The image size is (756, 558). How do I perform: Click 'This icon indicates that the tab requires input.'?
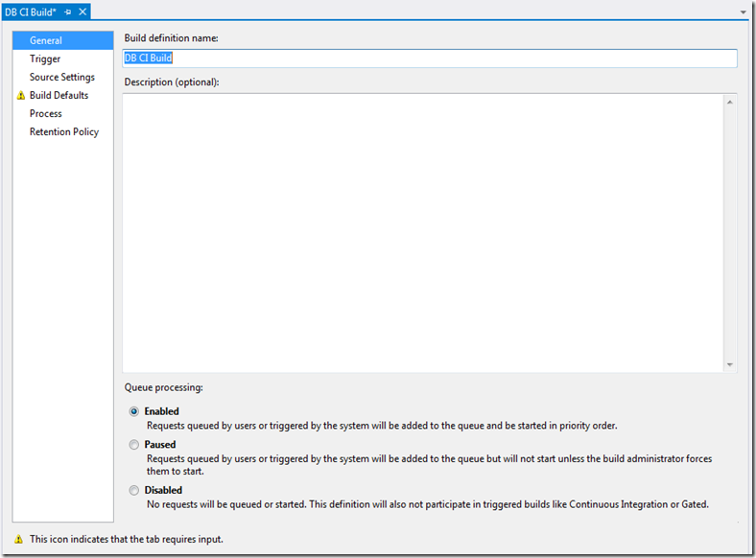click(127, 539)
